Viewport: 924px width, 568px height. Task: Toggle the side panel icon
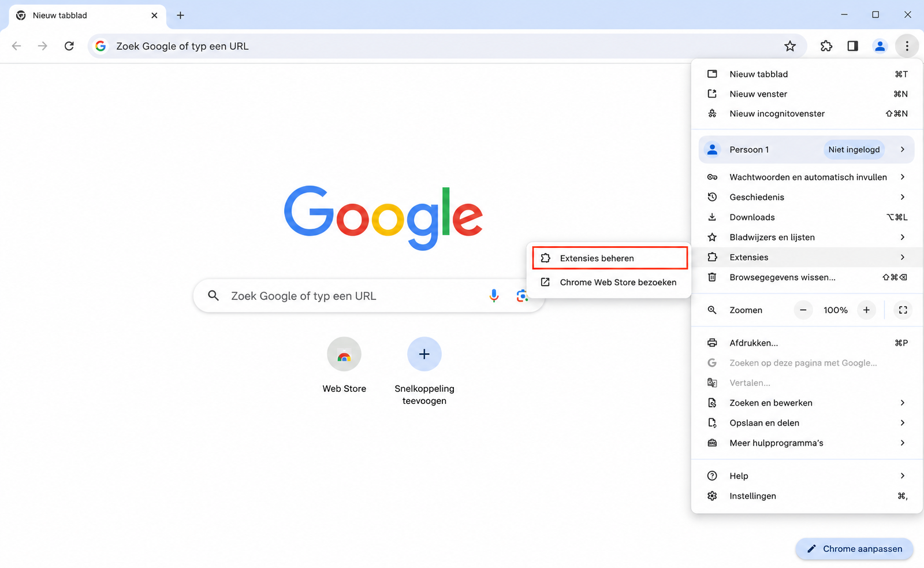tap(852, 46)
